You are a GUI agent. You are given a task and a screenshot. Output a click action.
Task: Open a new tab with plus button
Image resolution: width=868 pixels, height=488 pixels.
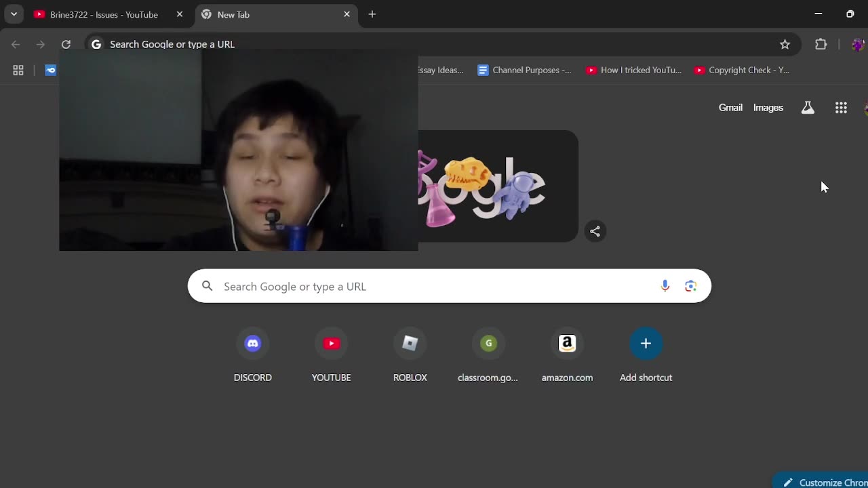[372, 14]
